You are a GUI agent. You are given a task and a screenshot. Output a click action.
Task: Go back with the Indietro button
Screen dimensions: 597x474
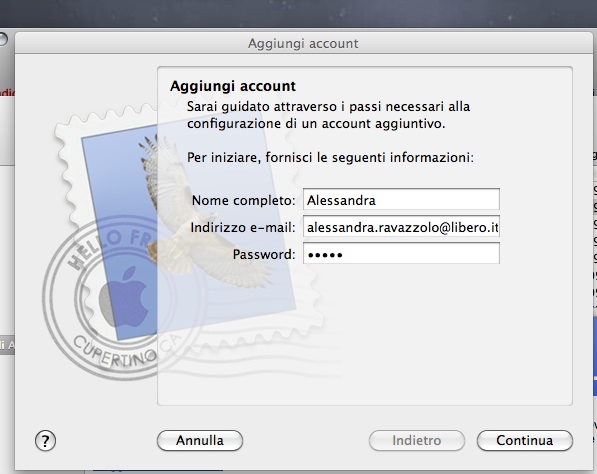coord(417,440)
